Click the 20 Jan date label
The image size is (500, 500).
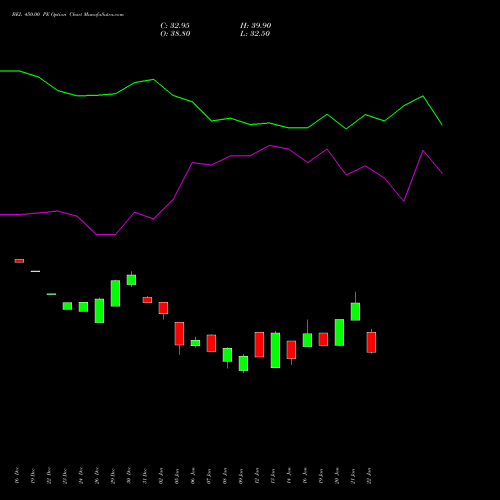(x=337, y=476)
